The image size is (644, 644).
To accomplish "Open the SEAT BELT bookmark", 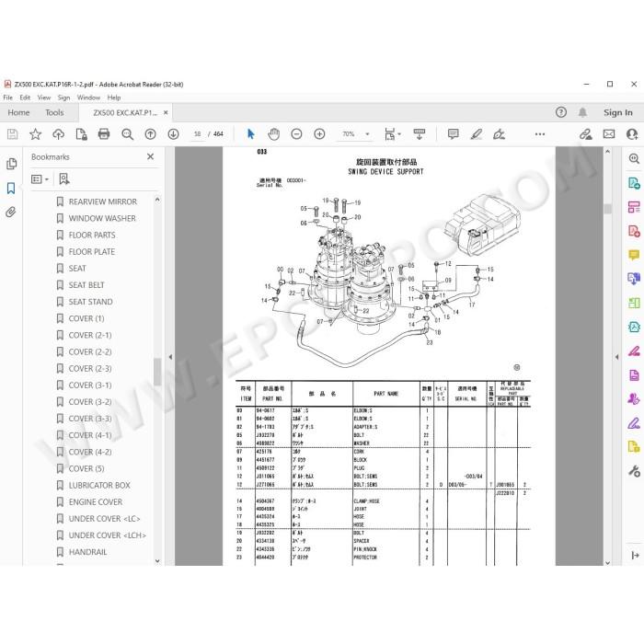I will pos(86,284).
